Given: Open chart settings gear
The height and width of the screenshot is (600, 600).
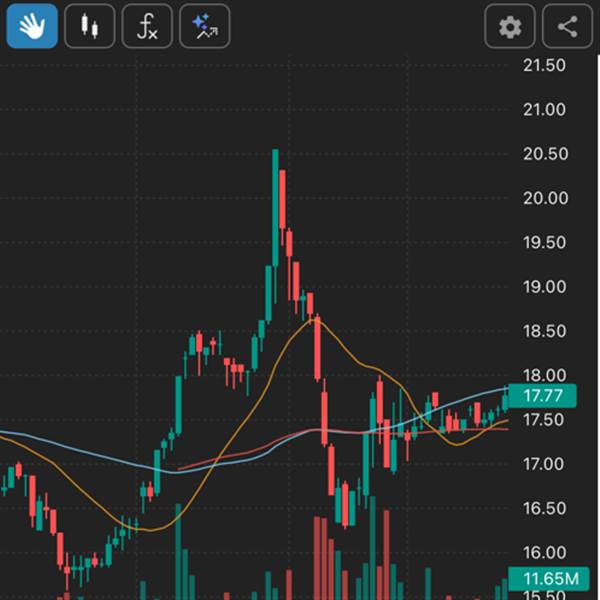Looking at the screenshot, I should [510, 26].
